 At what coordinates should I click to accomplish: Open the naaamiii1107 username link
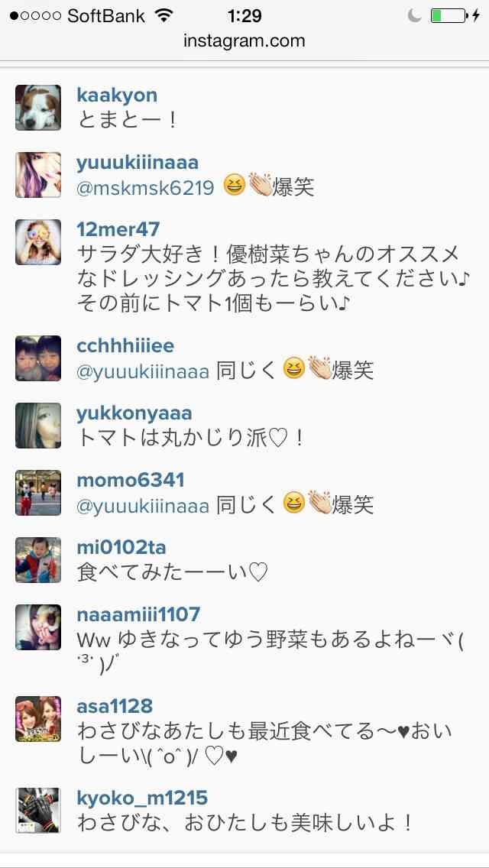(x=138, y=614)
